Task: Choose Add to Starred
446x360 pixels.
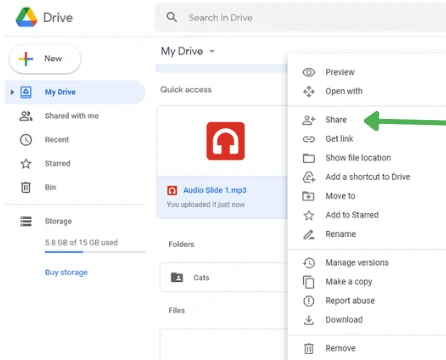Action: point(352,215)
